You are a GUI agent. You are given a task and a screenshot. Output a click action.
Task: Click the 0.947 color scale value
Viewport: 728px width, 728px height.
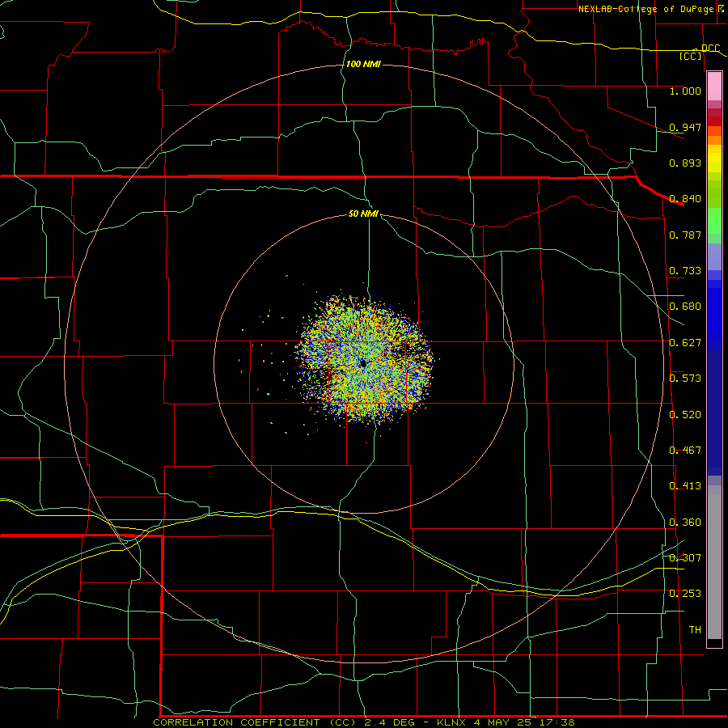pos(685,127)
